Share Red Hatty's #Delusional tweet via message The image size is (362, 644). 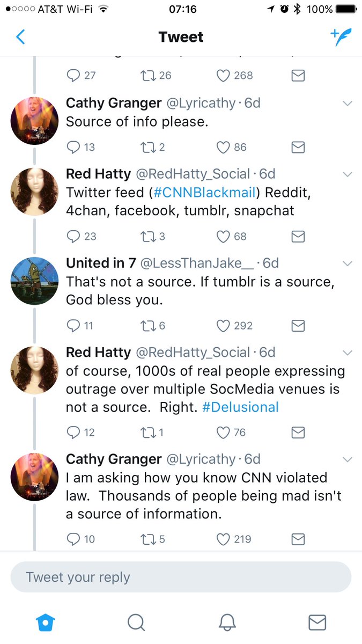298,433
